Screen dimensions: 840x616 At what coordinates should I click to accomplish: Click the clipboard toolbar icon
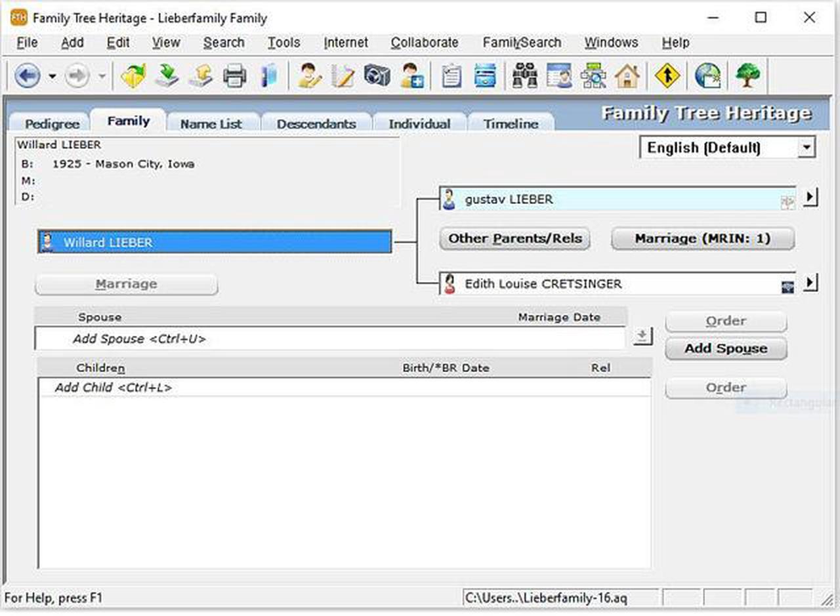tap(451, 76)
